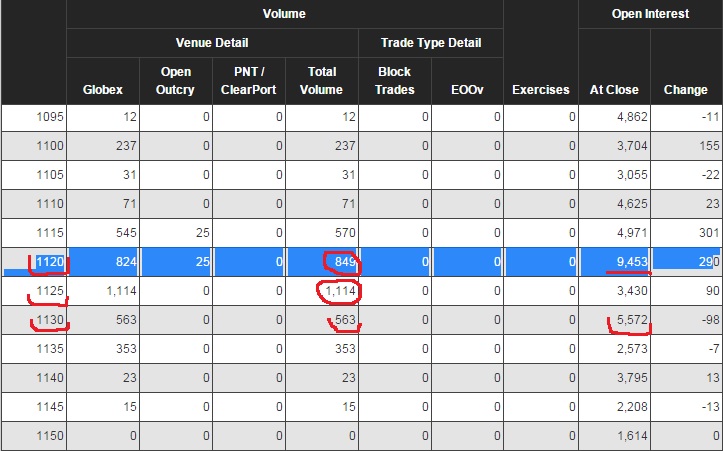
Task: Select the Total Volume column header
Action: click(321, 81)
